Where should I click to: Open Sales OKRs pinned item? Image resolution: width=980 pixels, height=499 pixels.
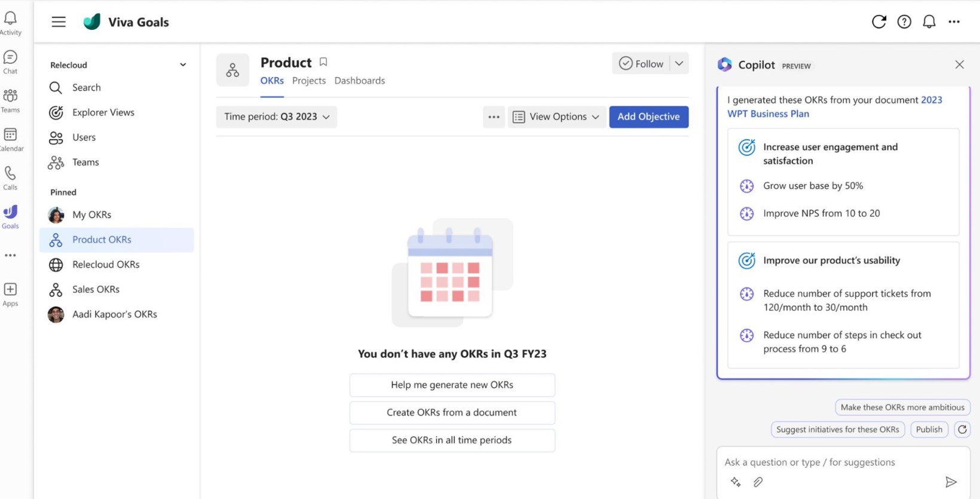tap(117, 289)
